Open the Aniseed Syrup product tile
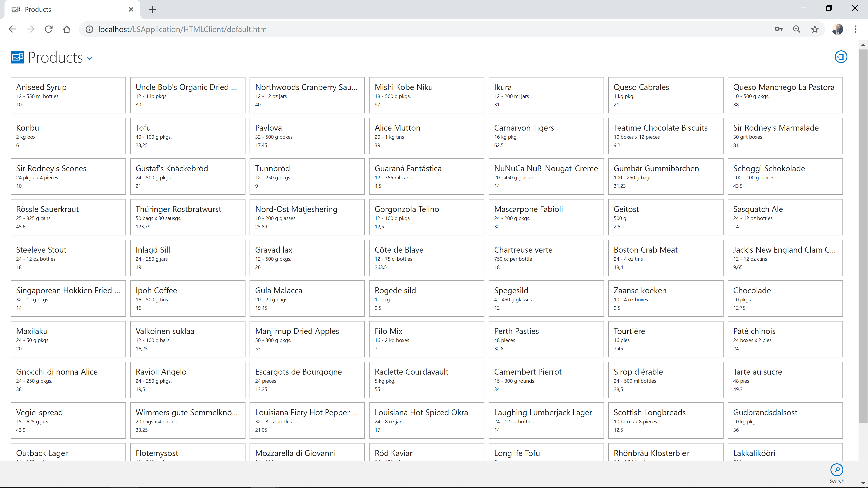This screenshot has width=868, height=488. coord(68,95)
